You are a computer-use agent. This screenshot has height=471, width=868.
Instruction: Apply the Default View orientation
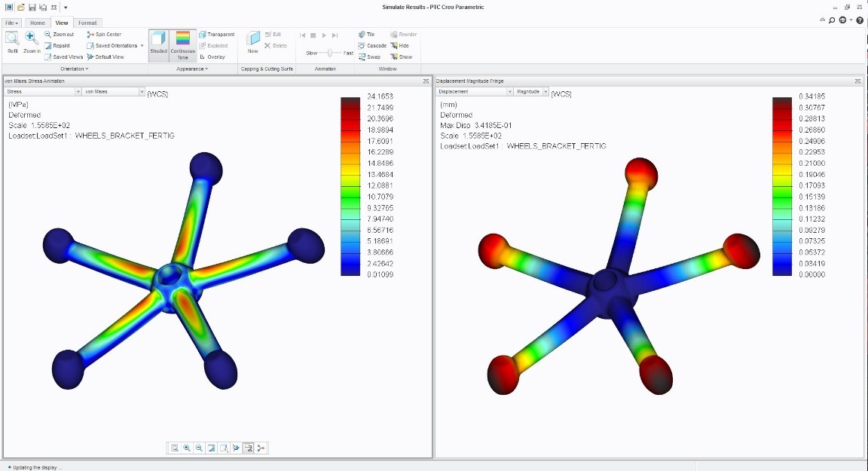(109, 57)
